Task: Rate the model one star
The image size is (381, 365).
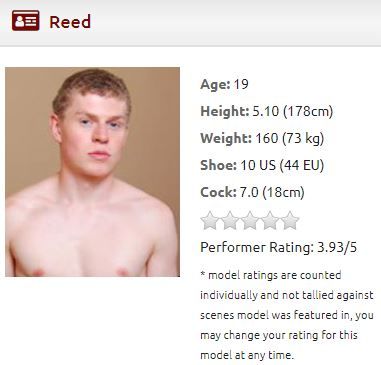Action: click(x=210, y=221)
